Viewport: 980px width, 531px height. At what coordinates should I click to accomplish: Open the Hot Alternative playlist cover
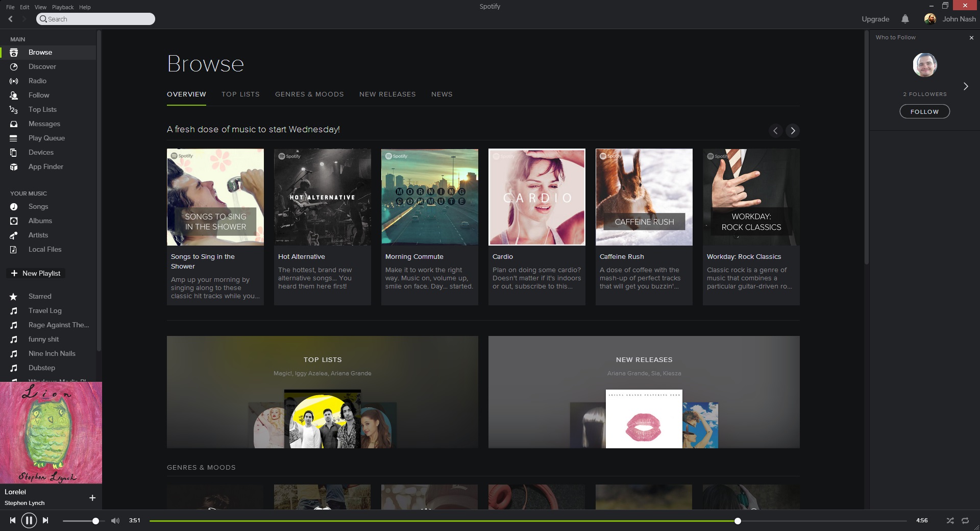[x=323, y=197]
